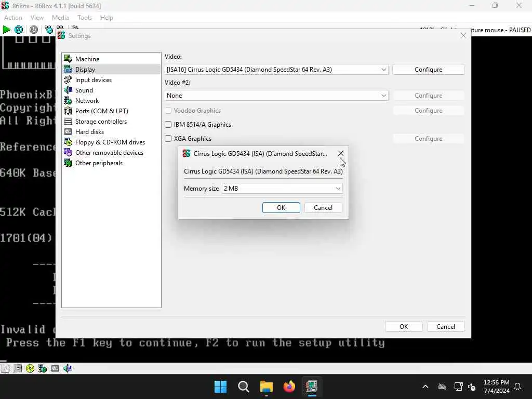Screen dimensions: 532x399
Task: Click the grey ACPI Shutdown power icon
Action: [34, 30]
